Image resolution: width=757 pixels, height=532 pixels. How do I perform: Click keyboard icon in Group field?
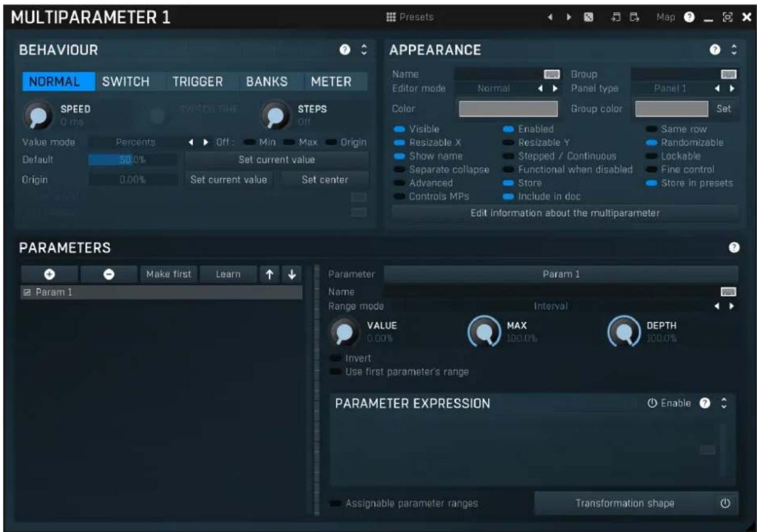pos(729,74)
